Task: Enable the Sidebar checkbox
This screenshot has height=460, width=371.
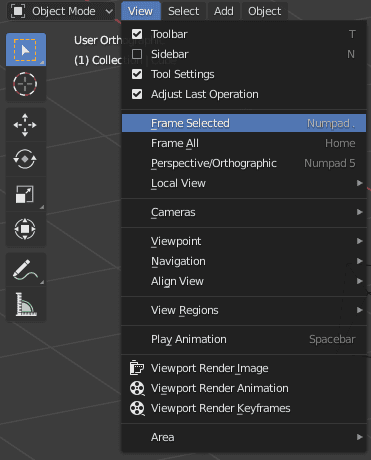Action: point(137,54)
